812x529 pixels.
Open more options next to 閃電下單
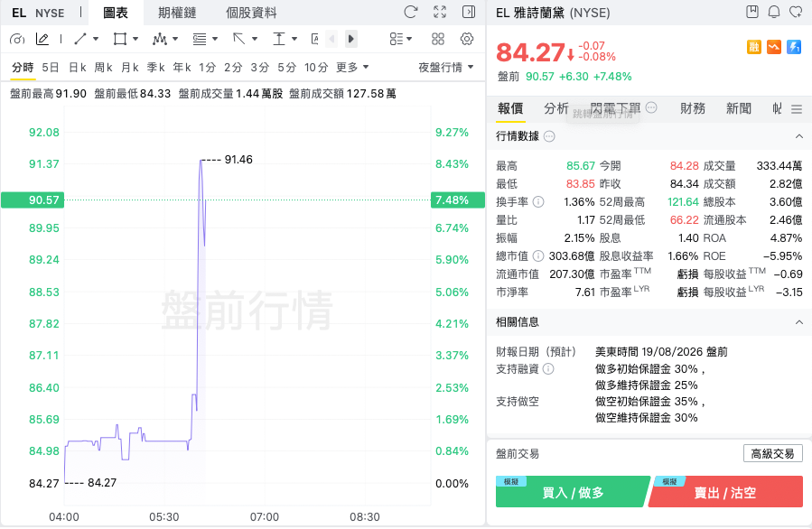coord(651,107)
